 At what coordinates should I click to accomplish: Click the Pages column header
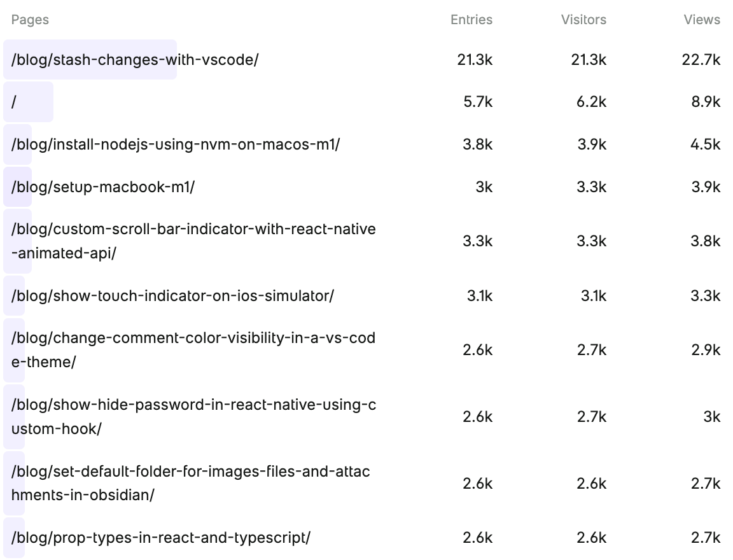click(30, 20)
